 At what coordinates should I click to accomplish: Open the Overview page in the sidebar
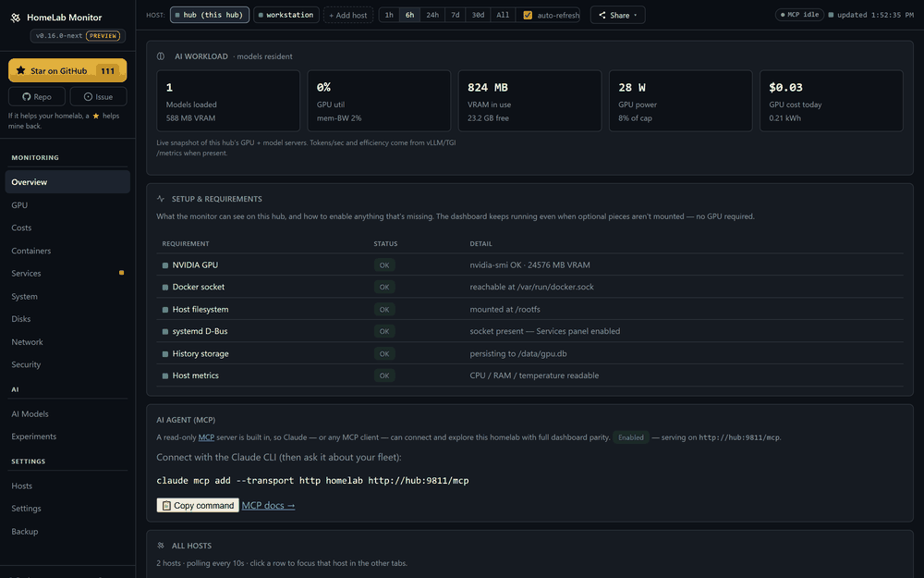[67, 181]
